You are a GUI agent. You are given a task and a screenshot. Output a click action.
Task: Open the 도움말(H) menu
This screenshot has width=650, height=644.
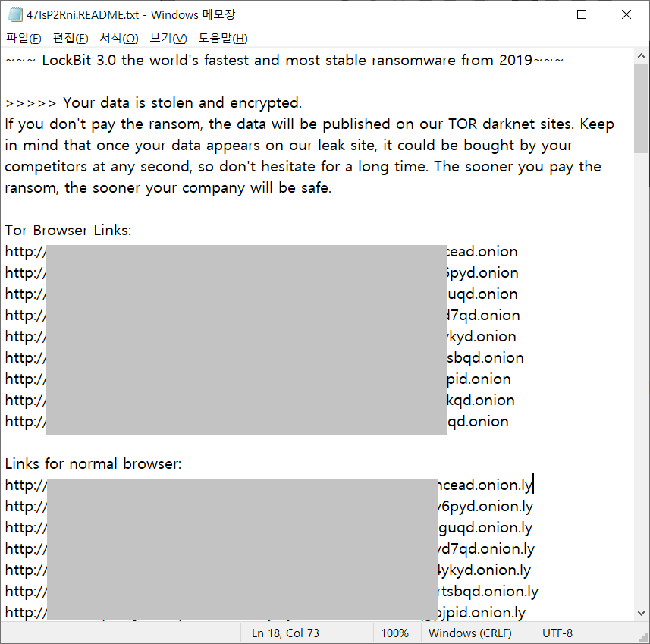(223, 39)
